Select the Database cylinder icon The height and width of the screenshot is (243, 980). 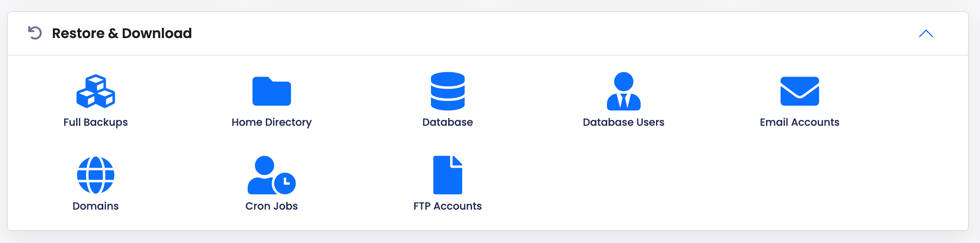[448, 91]
